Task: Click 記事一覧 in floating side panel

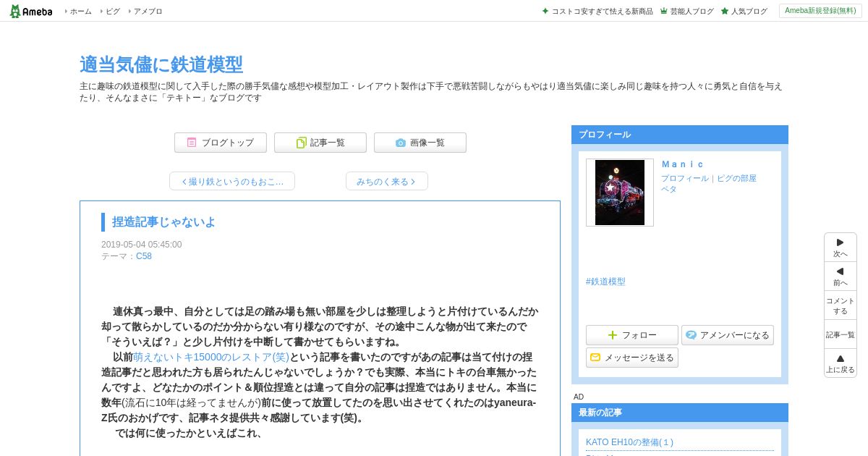Action: [841, 334]
